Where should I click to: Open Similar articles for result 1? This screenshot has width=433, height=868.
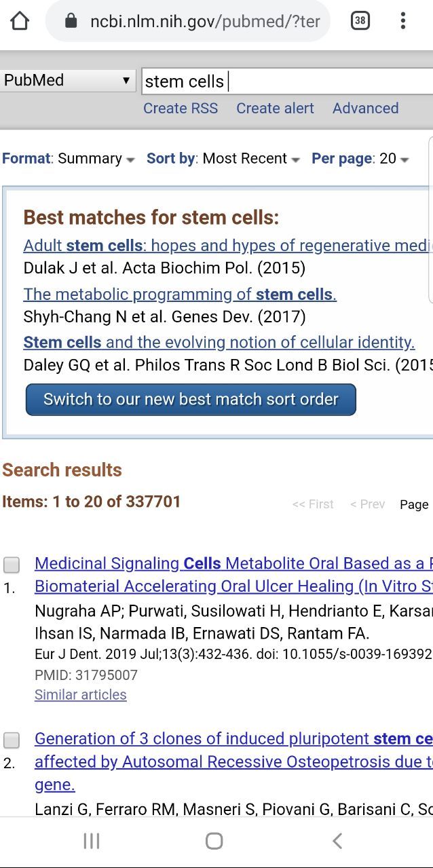click(81, 695)
